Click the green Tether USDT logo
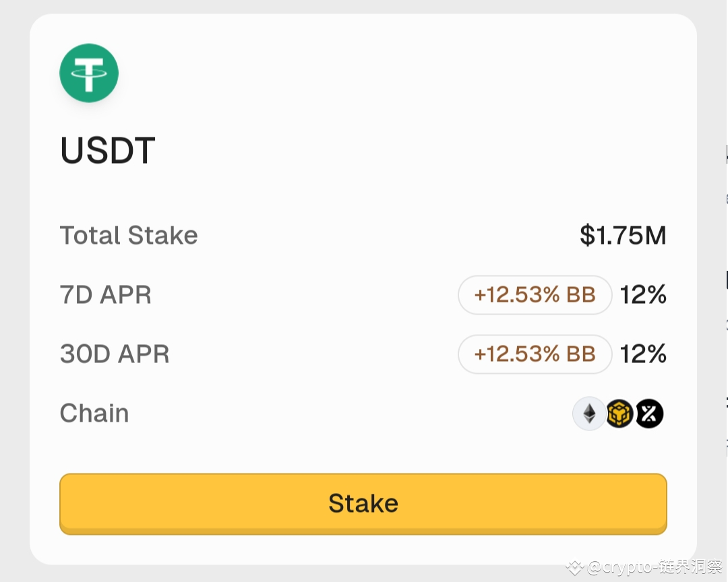The width and height of the screenshot is (728, 582). 89,73
